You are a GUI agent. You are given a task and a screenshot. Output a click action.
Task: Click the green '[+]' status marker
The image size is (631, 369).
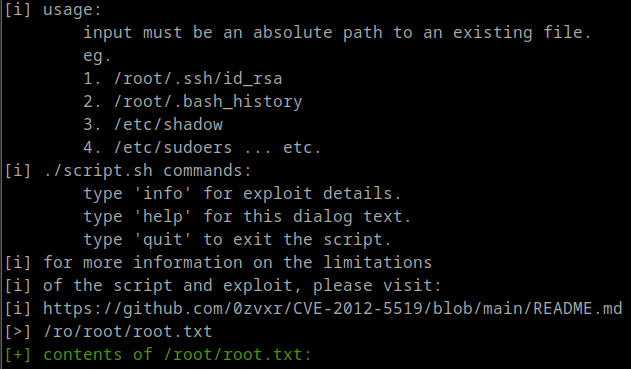click(x=18, y=355)
